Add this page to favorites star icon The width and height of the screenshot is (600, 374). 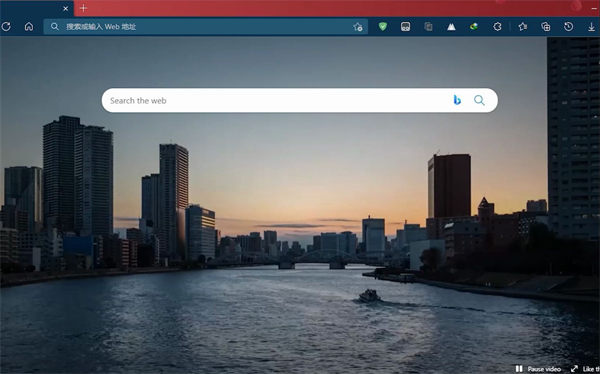[358, 27]
